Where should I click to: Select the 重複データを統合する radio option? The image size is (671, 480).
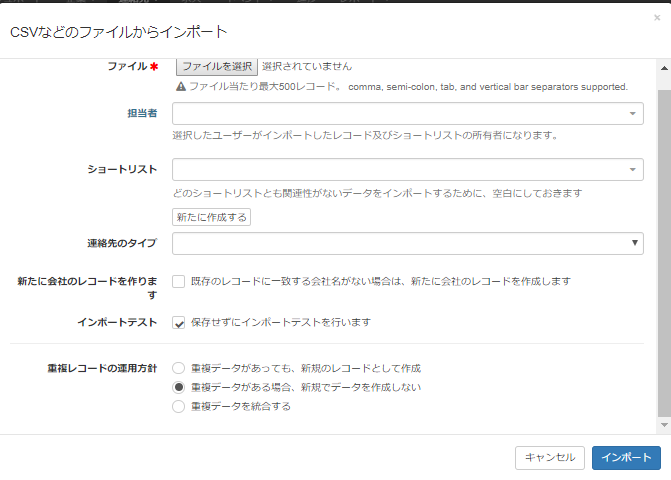[178, 406]
